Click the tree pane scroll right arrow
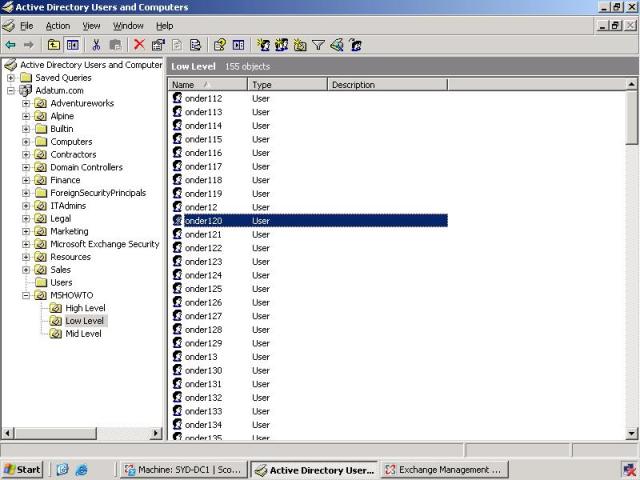 coord(156,433)
